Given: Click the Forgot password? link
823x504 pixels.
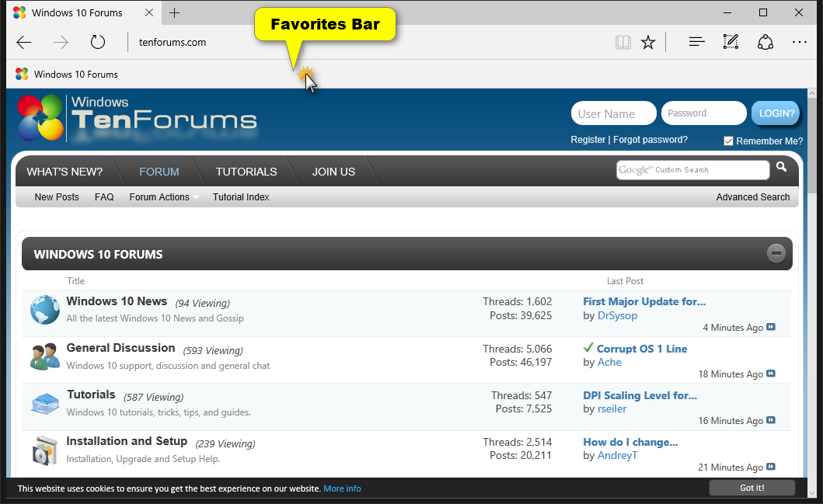Looking at the screenshot, I should 650,140.
